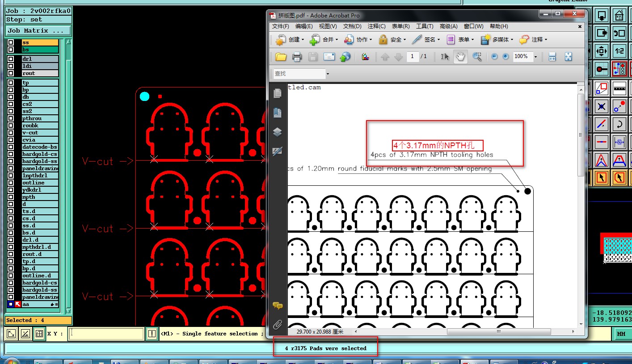Open the Comments panel in Acrobat sidebar

pyautogui.click(x=278, y=305)
